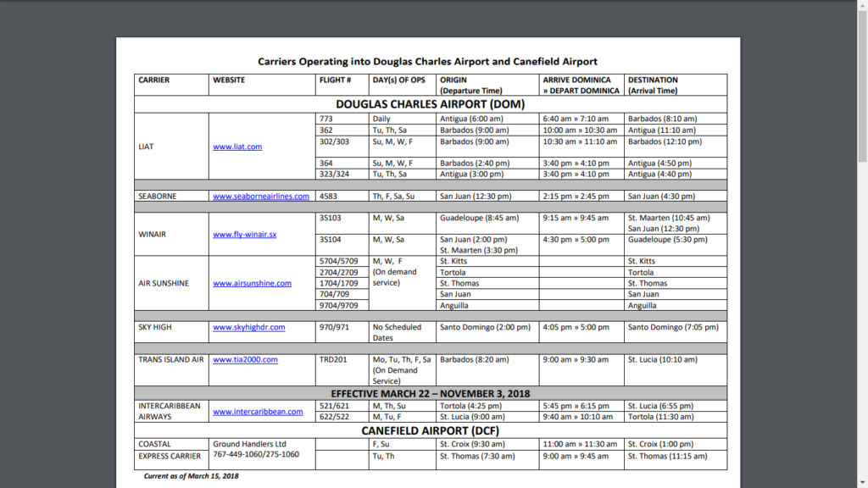The image size is (868, 488).
Task: Select the LIAT carrier cell
Action: click(171, 147)
